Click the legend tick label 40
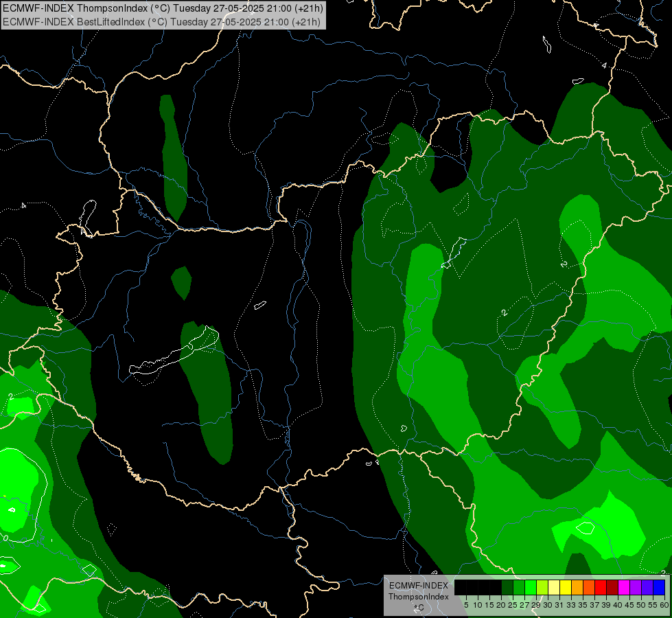Viewport: 672px width, 618px height. click(618, 605)
